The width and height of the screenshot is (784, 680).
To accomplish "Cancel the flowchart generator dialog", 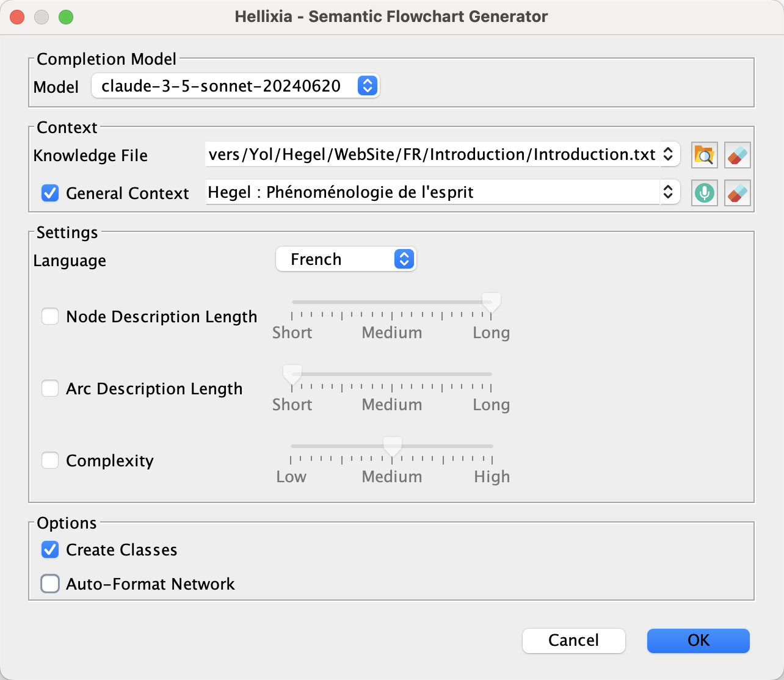I will [574, 640].
